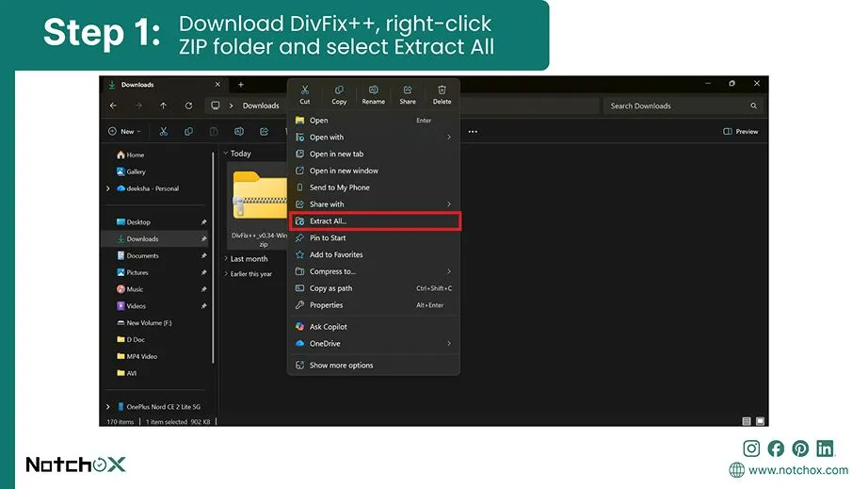The height and width of the screenshot is (489, 868).
Task: Open Pictures in navigation pane
Action: (x=133, y=272)
